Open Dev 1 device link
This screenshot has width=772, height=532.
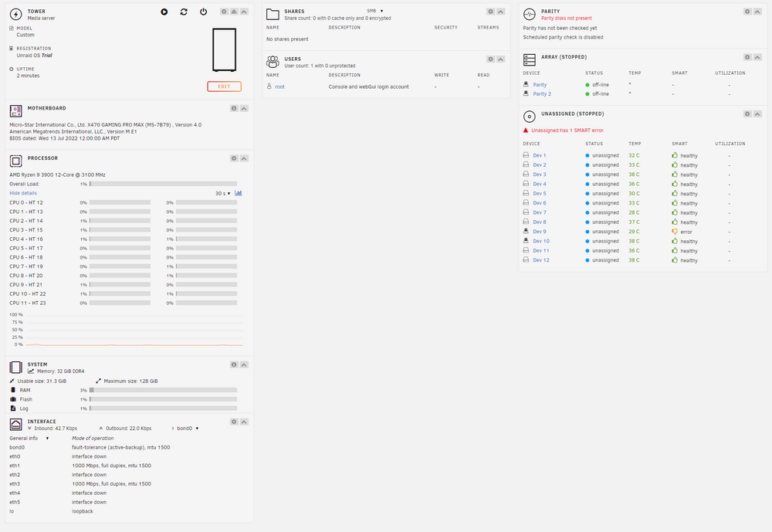540,156
